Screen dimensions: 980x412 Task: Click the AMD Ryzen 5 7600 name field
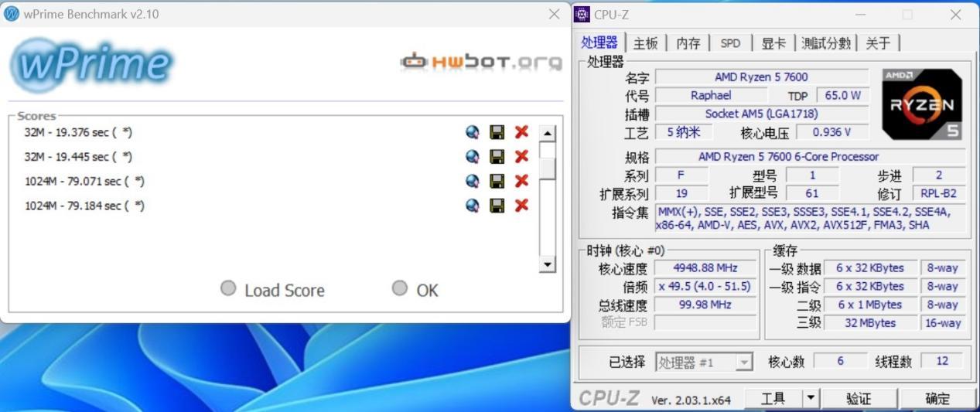761,77
